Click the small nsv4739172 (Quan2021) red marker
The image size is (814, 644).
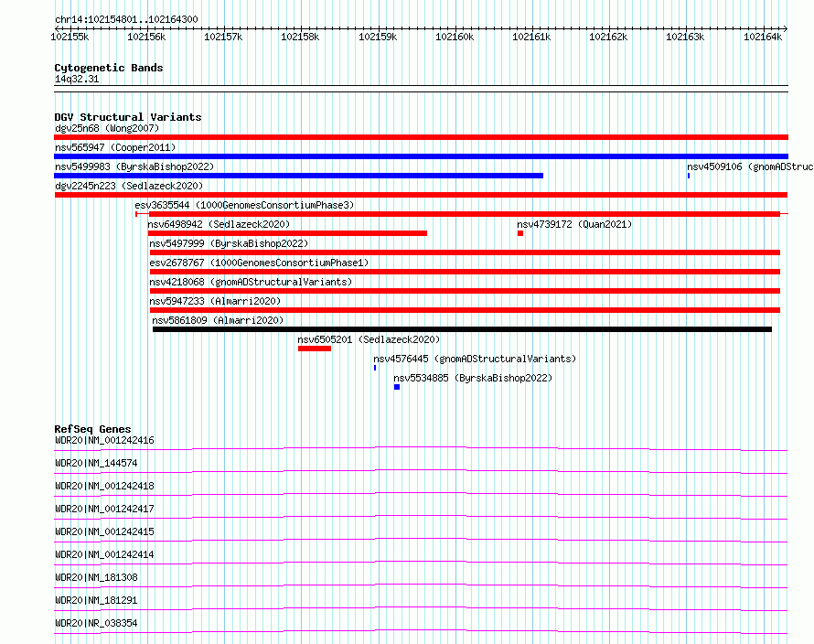(520, 233)
